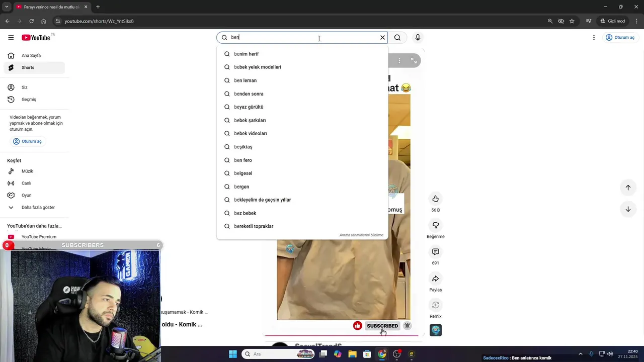
Task: Start voice search with microphone
Action: (418, 38)
